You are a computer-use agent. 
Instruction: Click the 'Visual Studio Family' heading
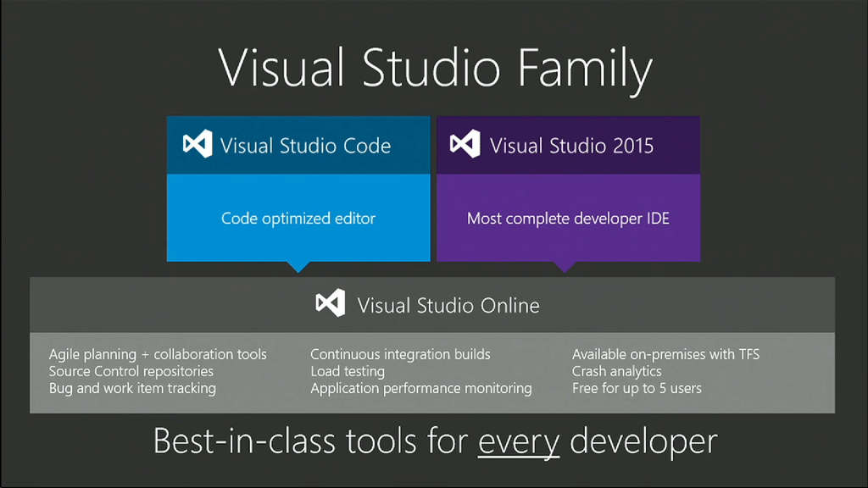pyautogui.click(x=435, y=68)
